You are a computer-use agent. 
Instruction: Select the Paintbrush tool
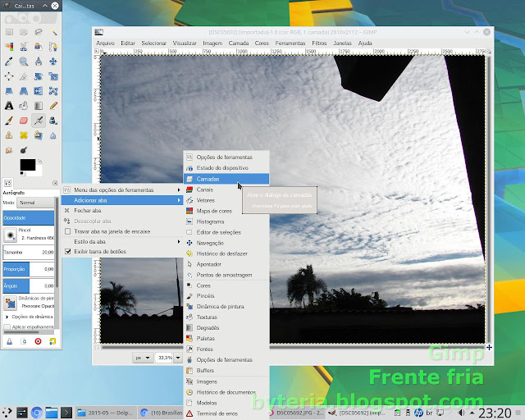[9, 121]
